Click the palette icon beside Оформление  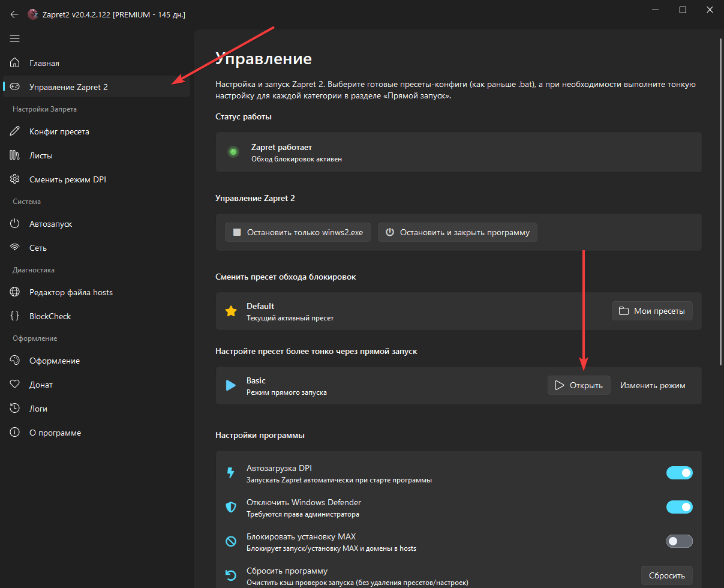point(16,361)
